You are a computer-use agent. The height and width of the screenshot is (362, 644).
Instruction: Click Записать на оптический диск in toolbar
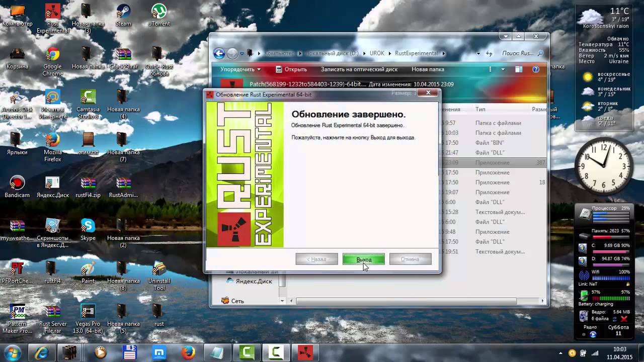(359, 69)
